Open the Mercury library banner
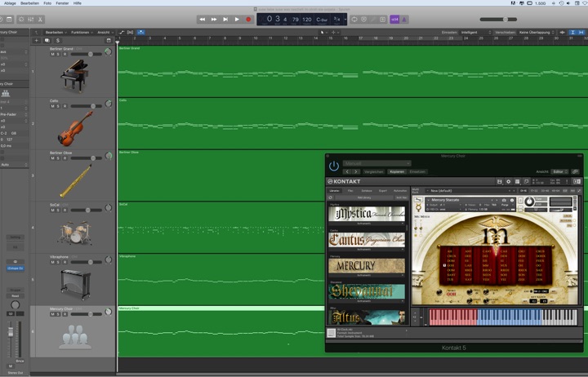This screenshot has width=588, height=377. [367, 266]
